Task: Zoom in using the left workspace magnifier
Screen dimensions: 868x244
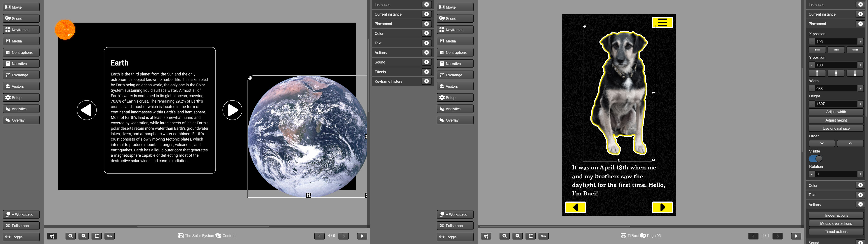Action: pyautogui.click(x=71, y=236)
